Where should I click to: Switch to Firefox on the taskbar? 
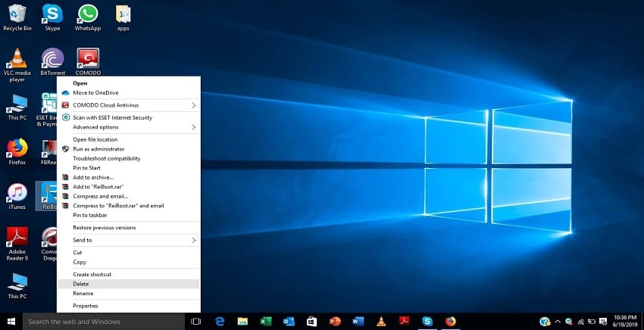point(451,322)
